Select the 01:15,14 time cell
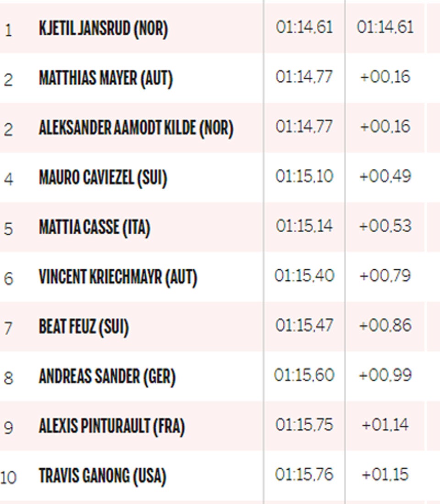 click(304, 226)
